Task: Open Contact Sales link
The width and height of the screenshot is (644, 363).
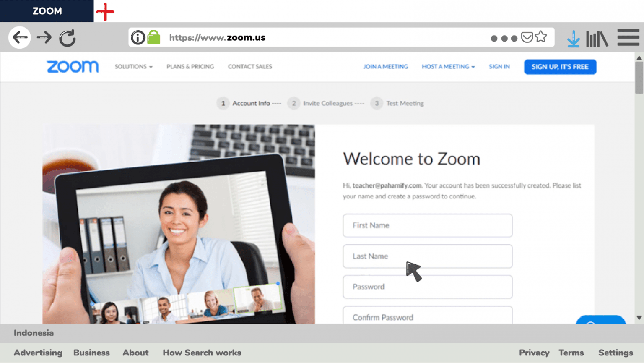Action: coord(250,66)
